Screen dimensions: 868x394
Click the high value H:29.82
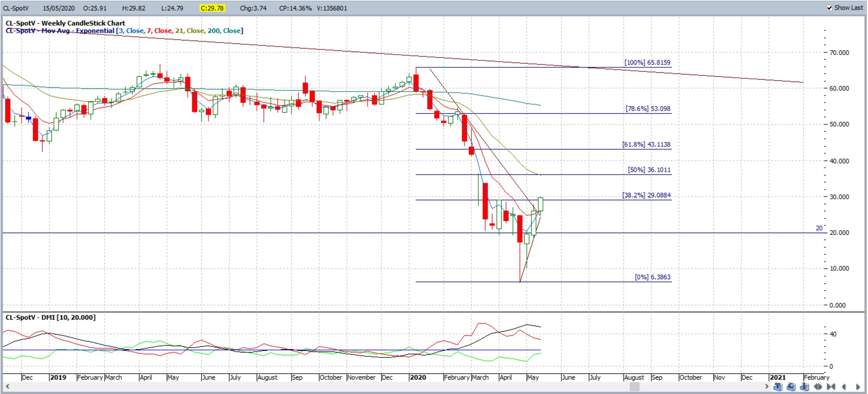[x=134, y=8]
